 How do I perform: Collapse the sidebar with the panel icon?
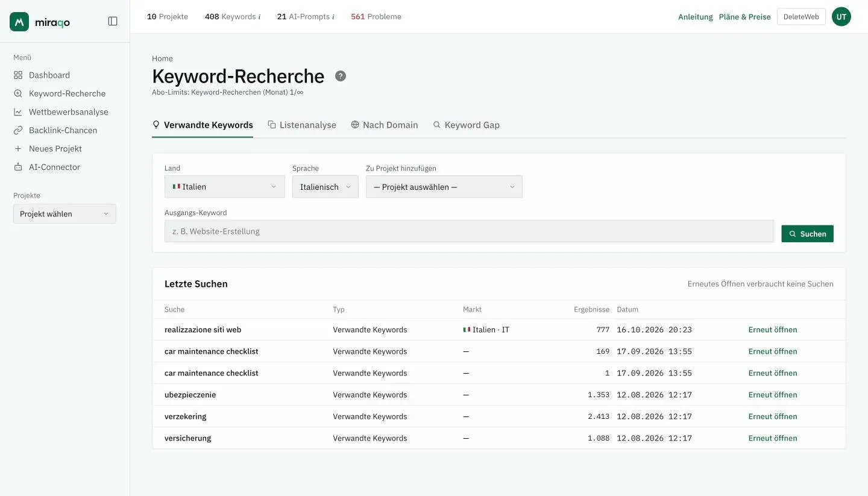point(113,21)
